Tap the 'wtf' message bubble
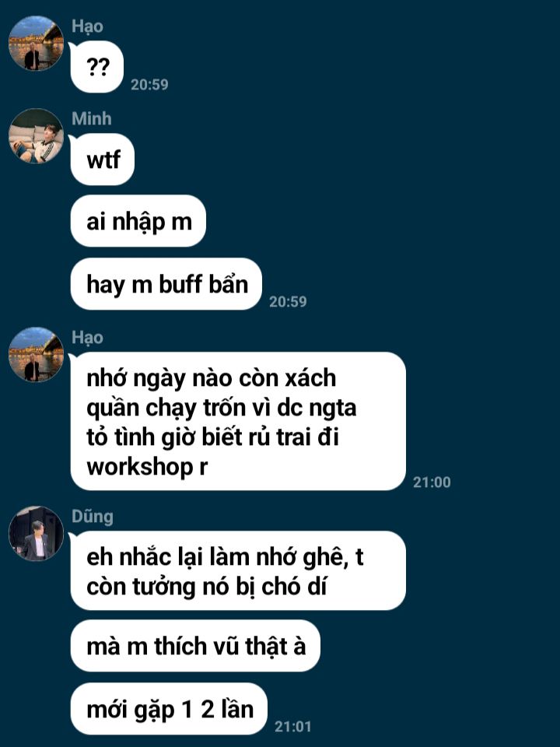The image size is (560, 747). [x=103, y=159]
